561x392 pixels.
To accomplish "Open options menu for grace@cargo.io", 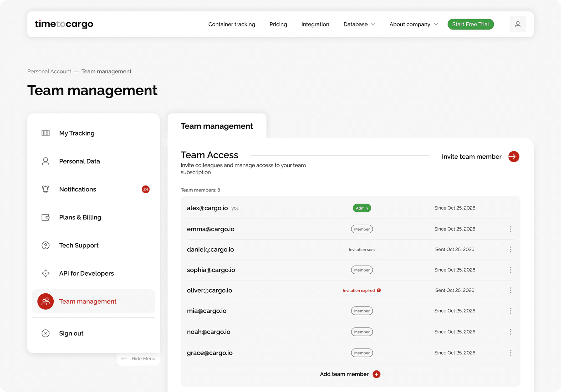I will [x=510, y=353].
